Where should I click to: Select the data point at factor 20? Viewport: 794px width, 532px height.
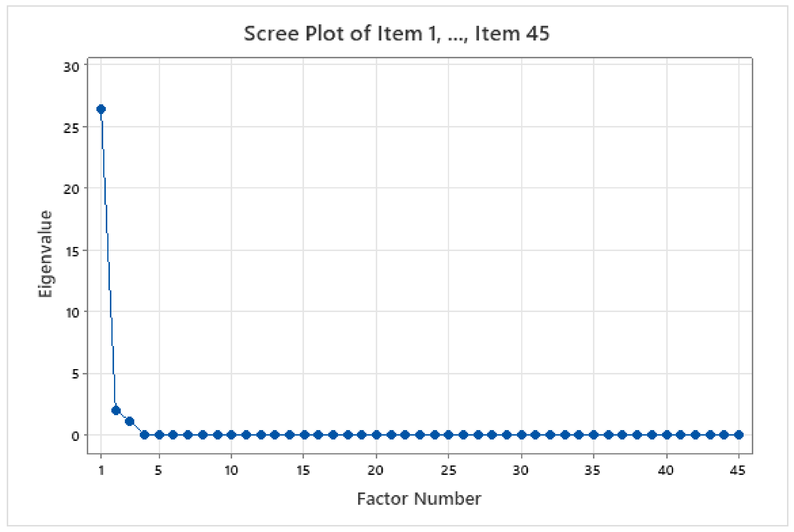tap(376, 435)
